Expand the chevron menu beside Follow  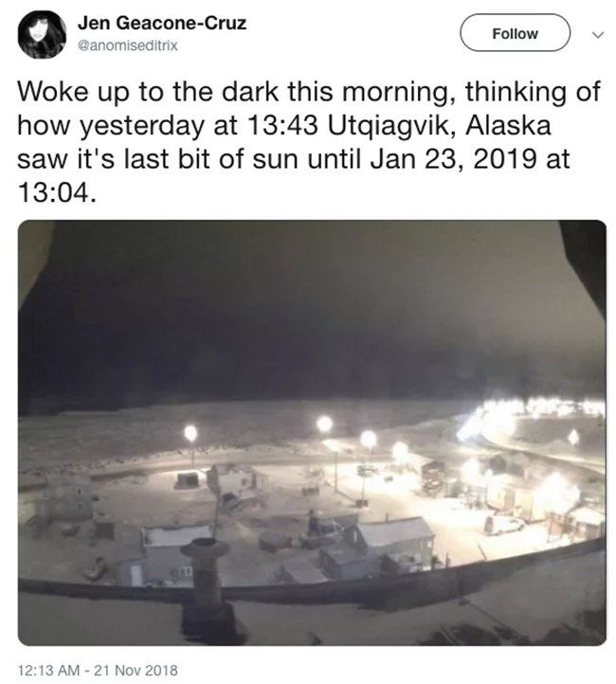599,35
